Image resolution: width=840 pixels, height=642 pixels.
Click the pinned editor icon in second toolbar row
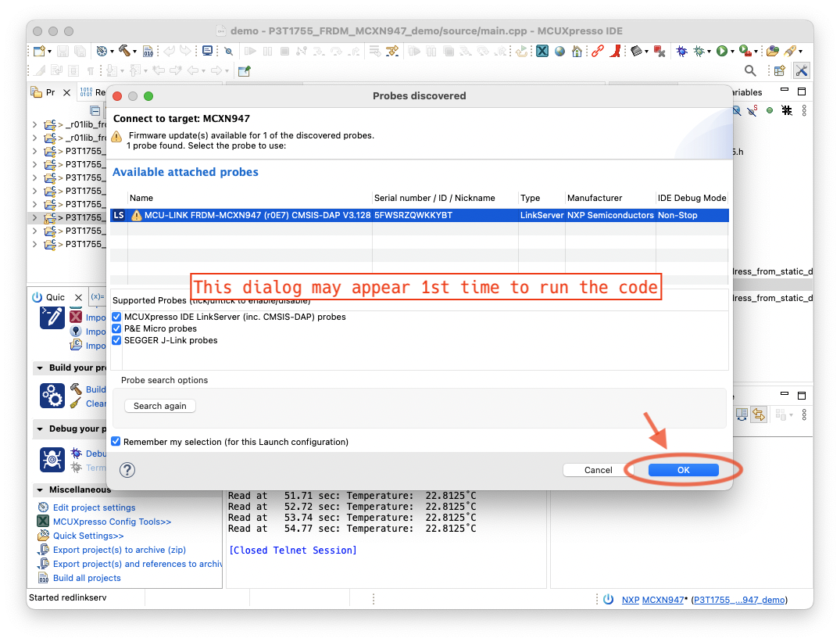[x=245, y=70]
